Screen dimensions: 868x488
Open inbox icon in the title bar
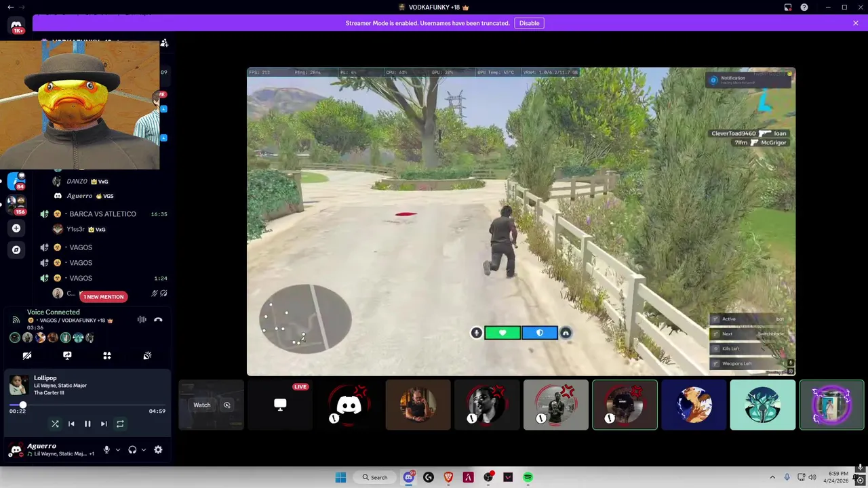pyautogui.click(x=788, y=7)
